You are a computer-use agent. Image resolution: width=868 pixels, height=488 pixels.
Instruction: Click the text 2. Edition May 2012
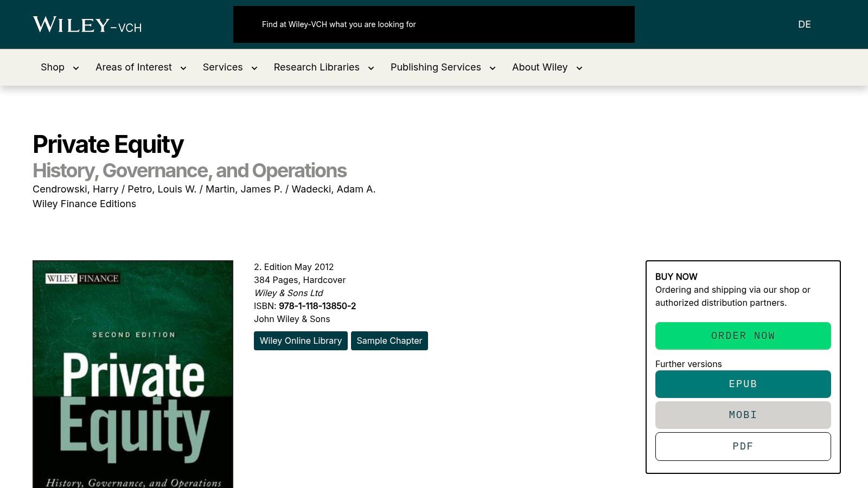293,267
